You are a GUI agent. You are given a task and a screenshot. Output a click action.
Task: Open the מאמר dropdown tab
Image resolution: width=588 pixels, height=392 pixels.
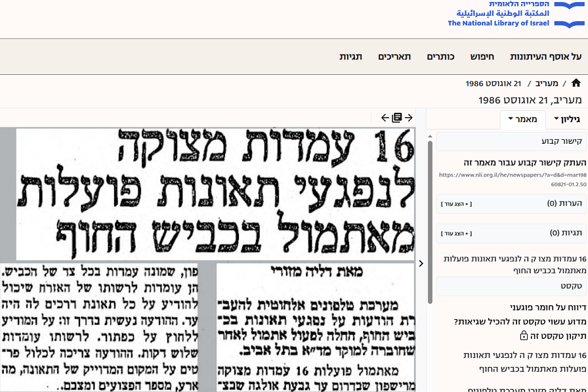(x=522, y=120)
